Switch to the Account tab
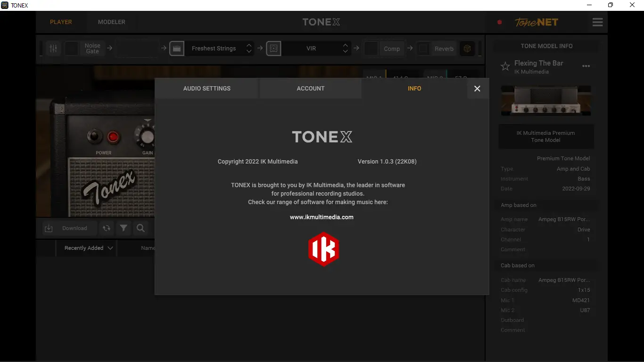This screenshot has width=644, height=362. (x=311, y=89)
